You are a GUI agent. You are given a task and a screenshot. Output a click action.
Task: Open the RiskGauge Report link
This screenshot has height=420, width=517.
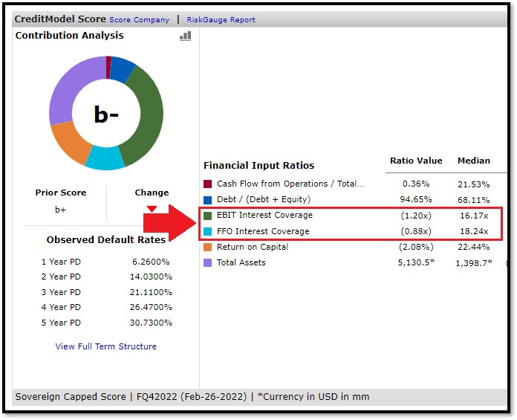tap(221, 20)
